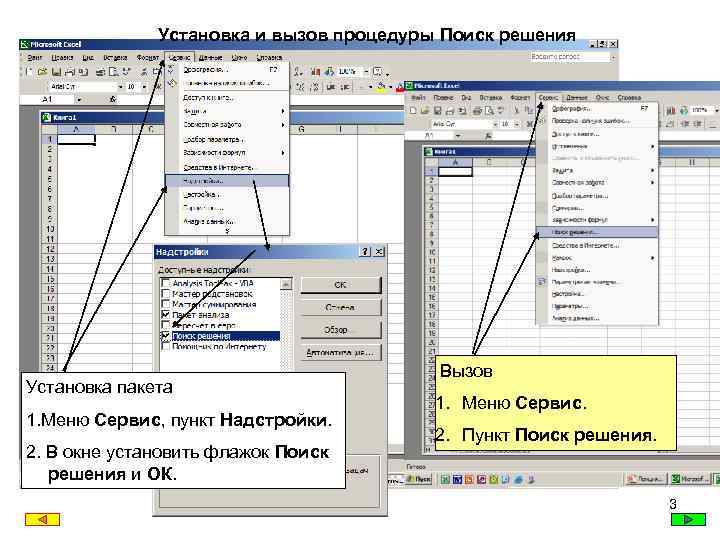The width and height of the screenshot is (720, 540).
Task: Expand Макрос submenu in right Сервис menu
Action: click(x=652, y=258)
